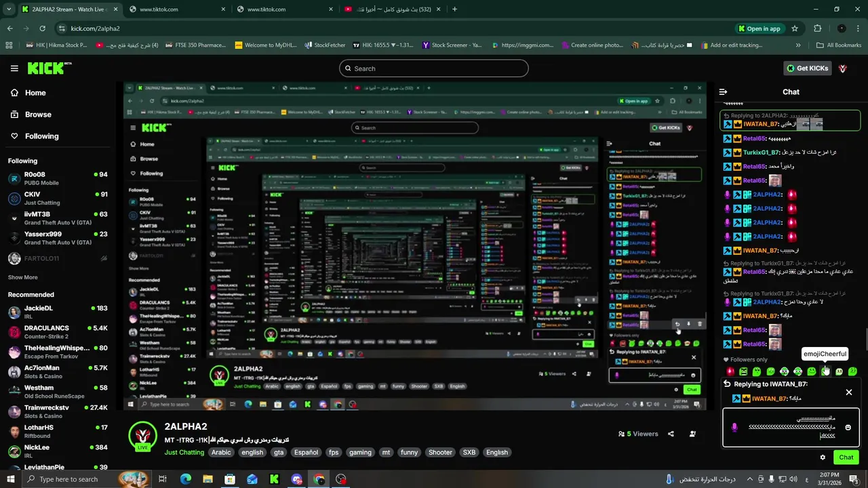The height and width of the screenshot is (488, 868).
Task: Click the purple microphone emote icon
Action: [734, 427]
